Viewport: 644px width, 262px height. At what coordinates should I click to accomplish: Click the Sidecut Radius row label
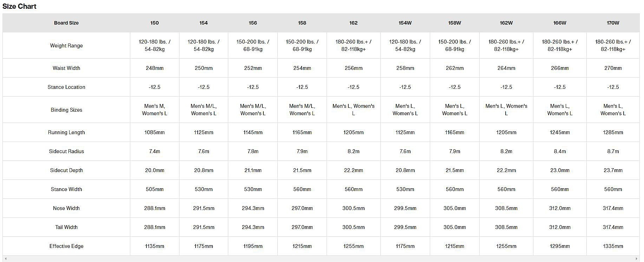[66, 151]
